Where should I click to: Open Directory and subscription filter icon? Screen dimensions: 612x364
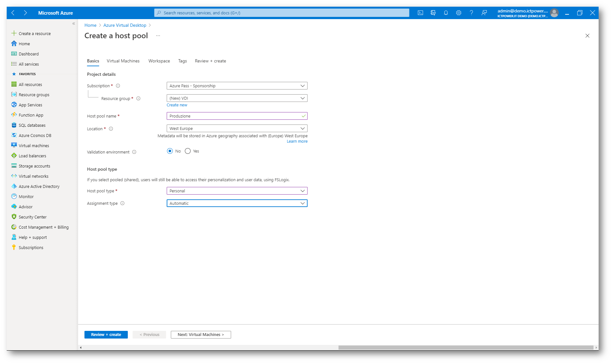[x=433, y=13]
